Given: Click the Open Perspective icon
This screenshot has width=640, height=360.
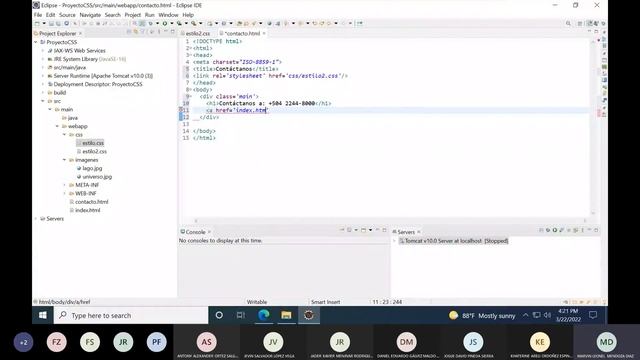Looking at the screenshot, I should [580, 24].
